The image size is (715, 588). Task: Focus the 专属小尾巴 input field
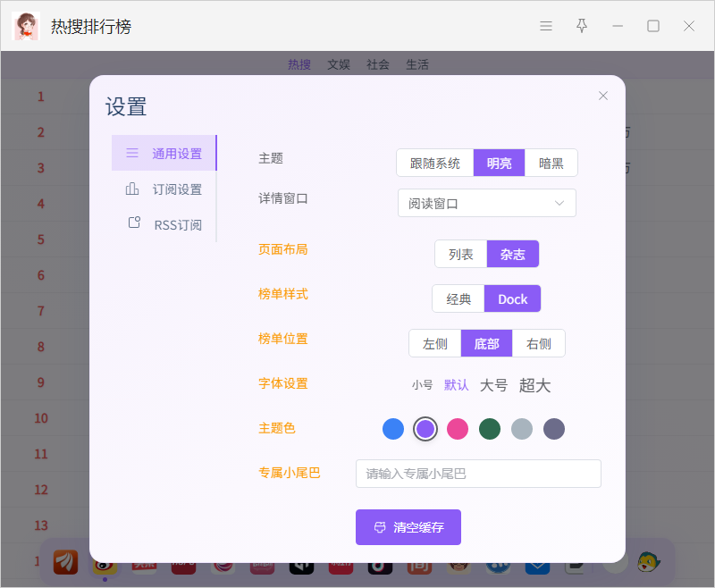pos(478,474)
